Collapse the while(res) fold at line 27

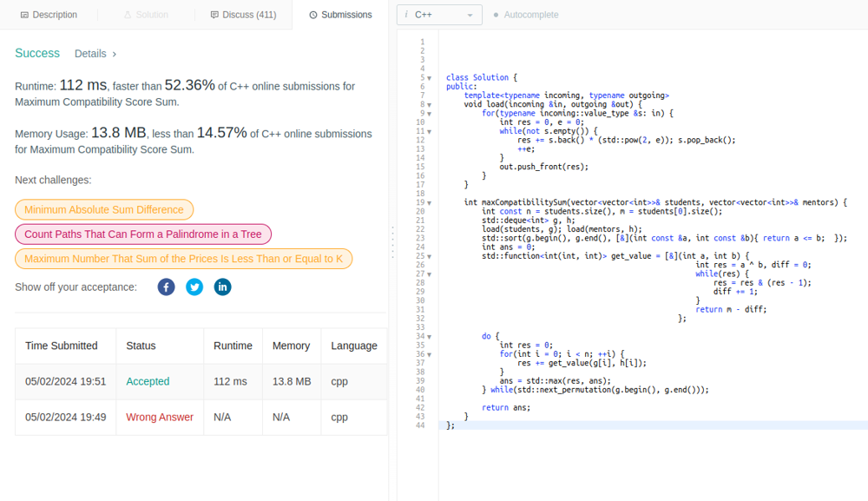(429, 274)
